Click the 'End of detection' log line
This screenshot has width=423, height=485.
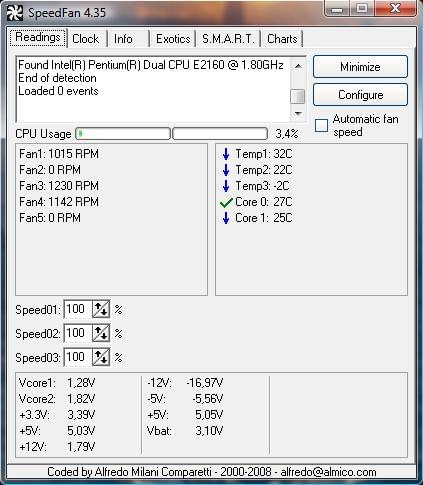click(57, 78)
